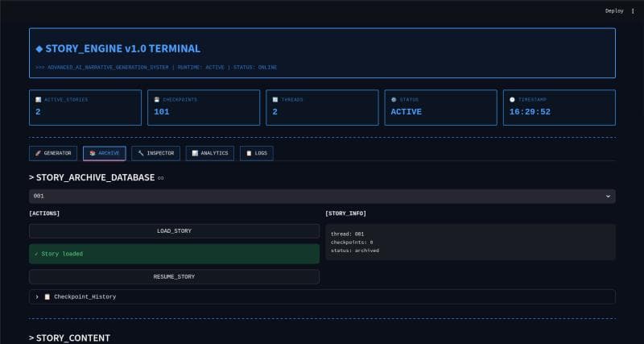Click the THREADS icon
The image size is (644, 344).
click(x=275, y=99)
